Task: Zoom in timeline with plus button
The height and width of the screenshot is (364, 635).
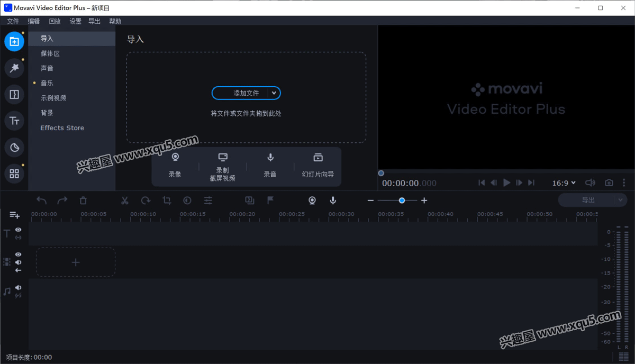Action: click(424, 201)
